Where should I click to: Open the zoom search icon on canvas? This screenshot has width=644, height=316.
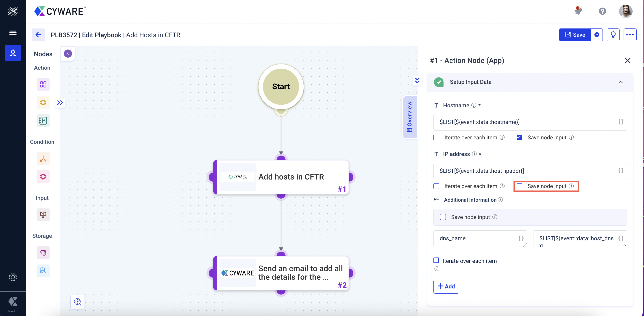point(78,302)
